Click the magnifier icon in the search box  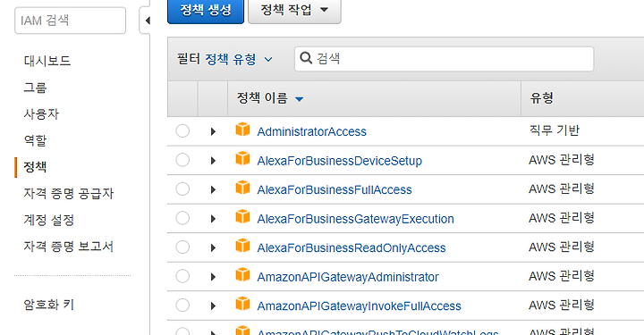point(306,58)
